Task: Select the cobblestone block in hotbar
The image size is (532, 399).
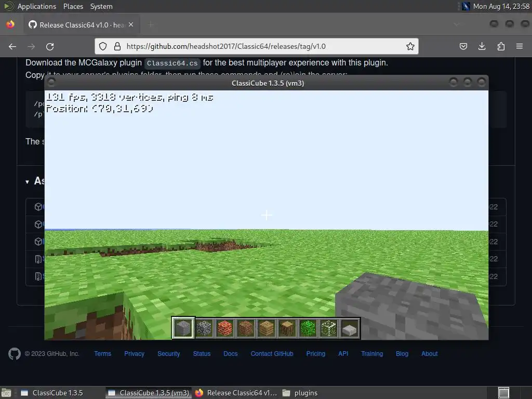Action: click(204, 328)
